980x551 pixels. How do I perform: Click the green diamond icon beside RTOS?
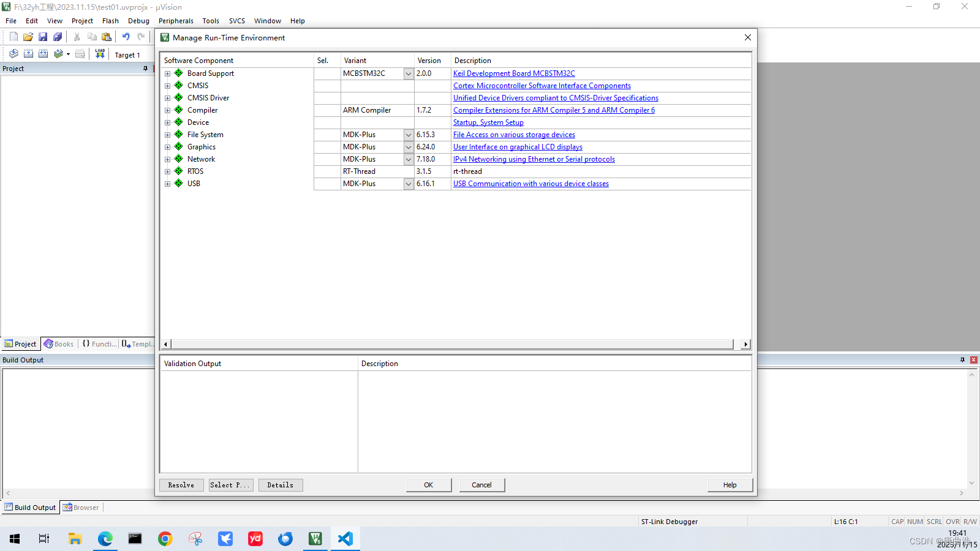point(178,171)
